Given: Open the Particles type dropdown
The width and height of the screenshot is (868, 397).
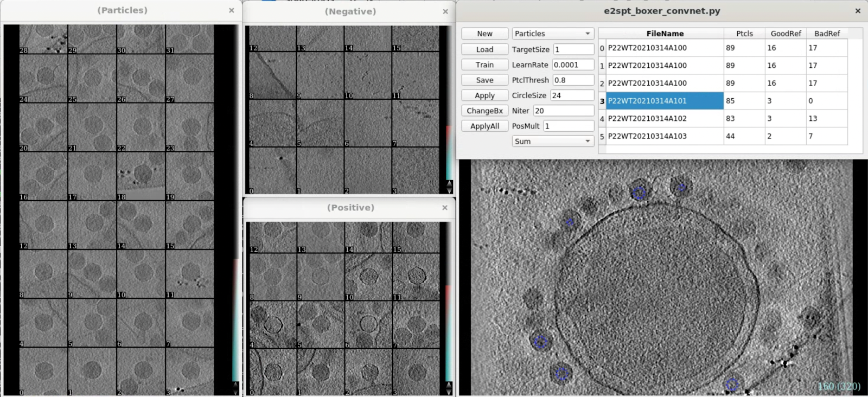Looking at the screenshot, I should point(552,34).
